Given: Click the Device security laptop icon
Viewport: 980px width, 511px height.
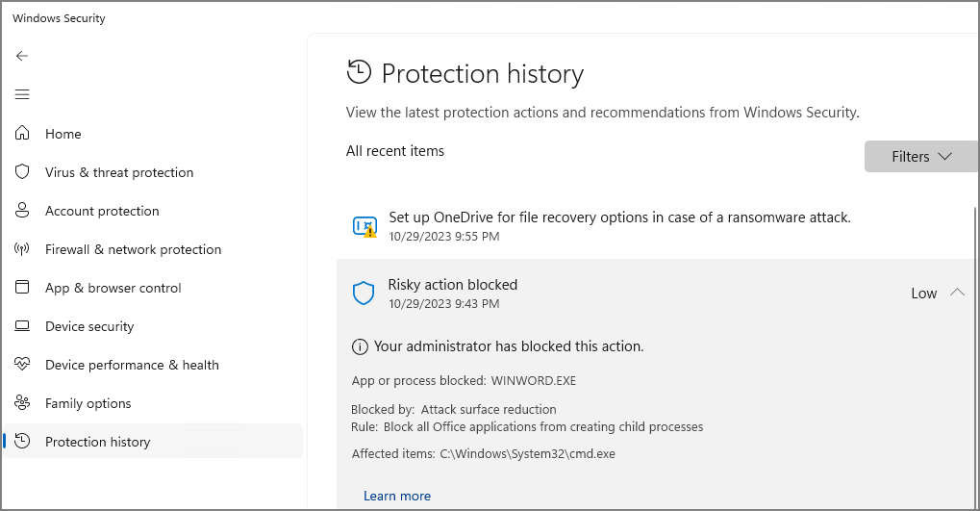Looking at the screenshot, I should [23, 326].
